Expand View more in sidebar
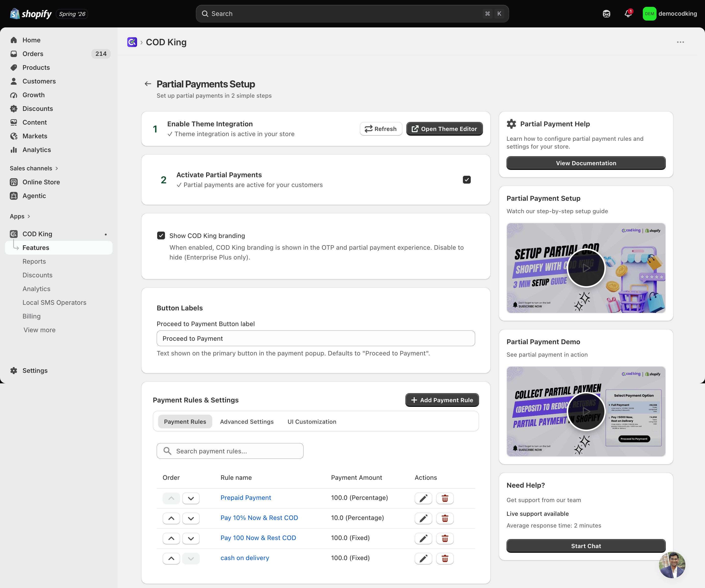Image resolution: width=705 pixels, height=588 pixels. (x=39, y=330)
